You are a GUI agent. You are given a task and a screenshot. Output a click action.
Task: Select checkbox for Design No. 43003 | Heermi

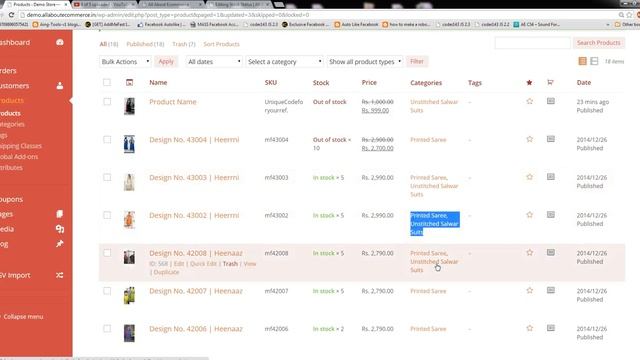[107, 177]
